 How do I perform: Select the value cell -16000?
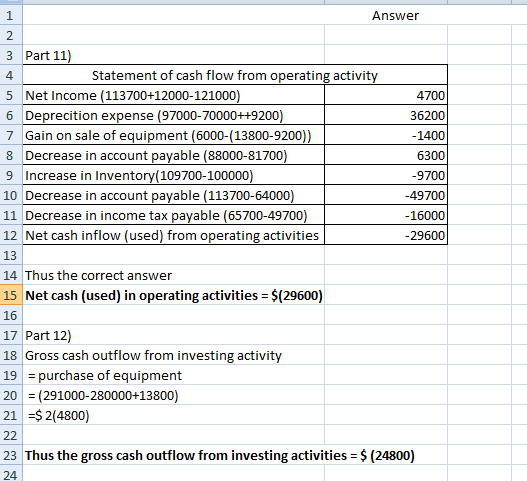pyautogui.click(x=386, y=215)
